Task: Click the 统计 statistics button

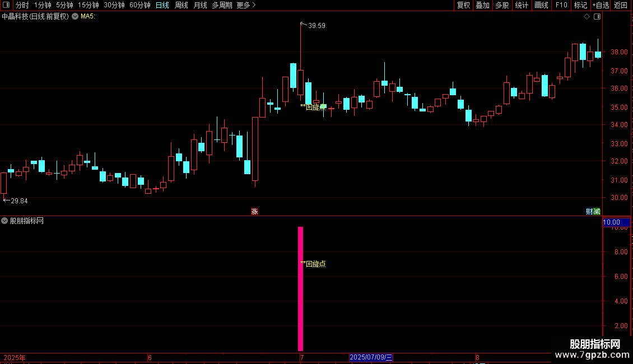Action: pos(522,5)
